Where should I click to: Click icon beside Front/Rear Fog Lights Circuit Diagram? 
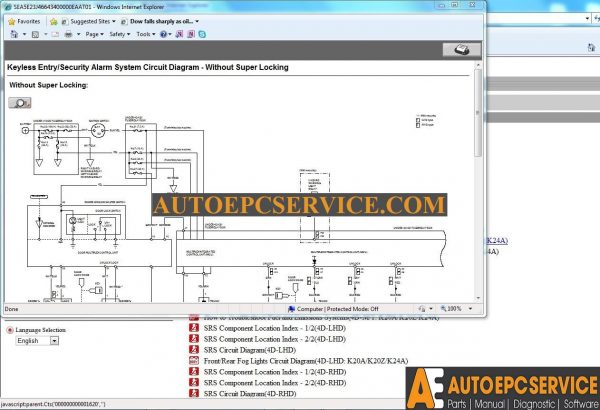(x=194, y=361)
